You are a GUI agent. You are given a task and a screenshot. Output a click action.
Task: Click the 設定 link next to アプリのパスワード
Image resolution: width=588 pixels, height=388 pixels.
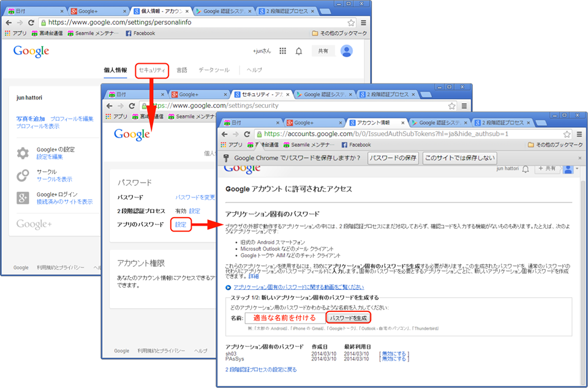180,224
